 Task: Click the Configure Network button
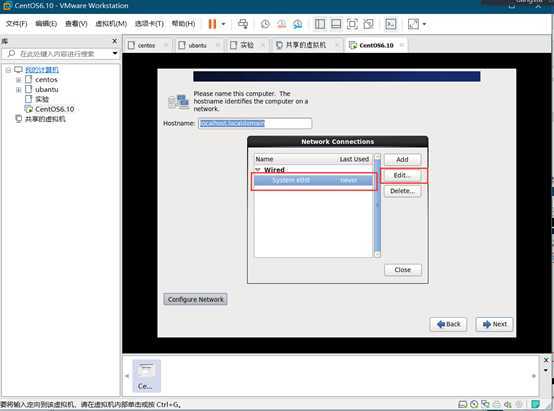[195, 299]
